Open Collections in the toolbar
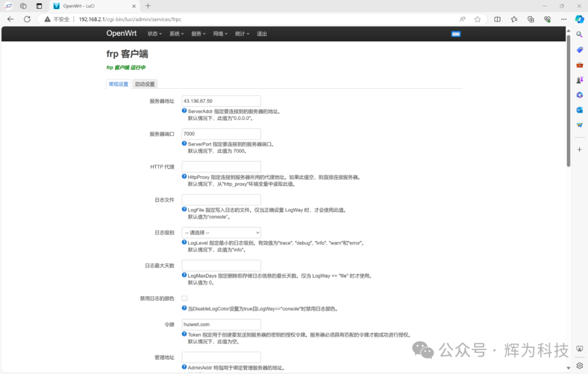Viewport: 588px width, 374px height. 530,19
